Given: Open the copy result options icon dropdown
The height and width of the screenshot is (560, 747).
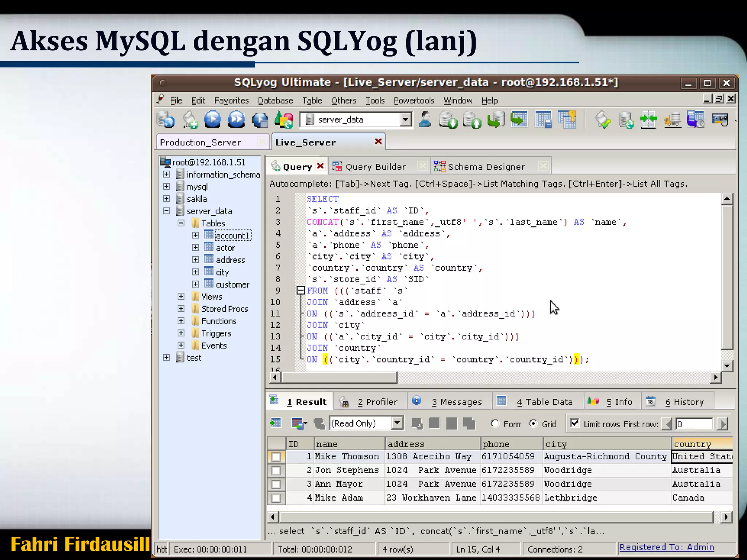Looking at the screenshot, I should [299, 423].
